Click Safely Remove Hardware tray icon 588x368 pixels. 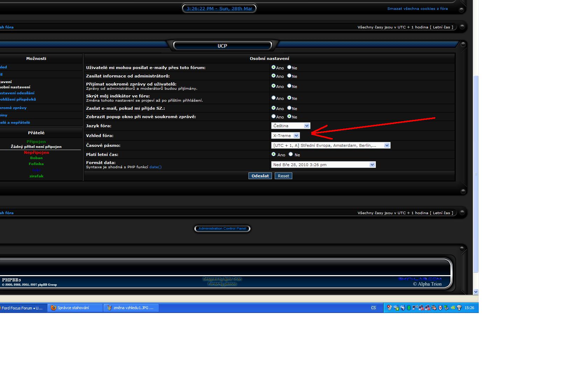[x=447, y=308]
